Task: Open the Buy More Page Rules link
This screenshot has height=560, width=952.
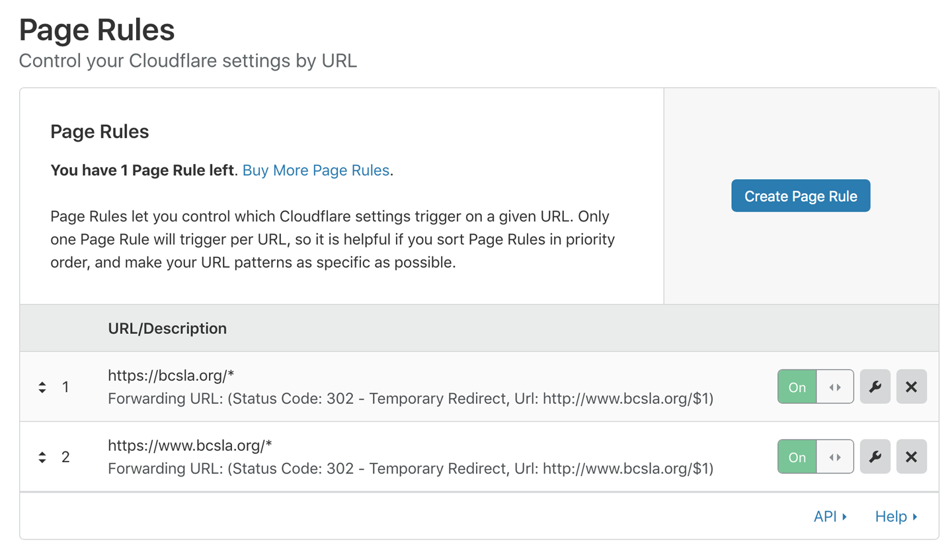Action: click(x=315, y=171)
